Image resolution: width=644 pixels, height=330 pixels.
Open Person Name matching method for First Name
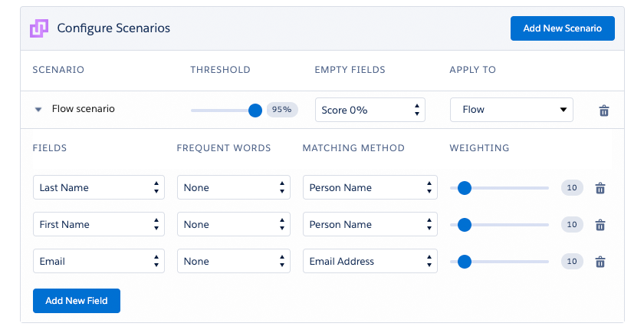(x=370, y=224)
